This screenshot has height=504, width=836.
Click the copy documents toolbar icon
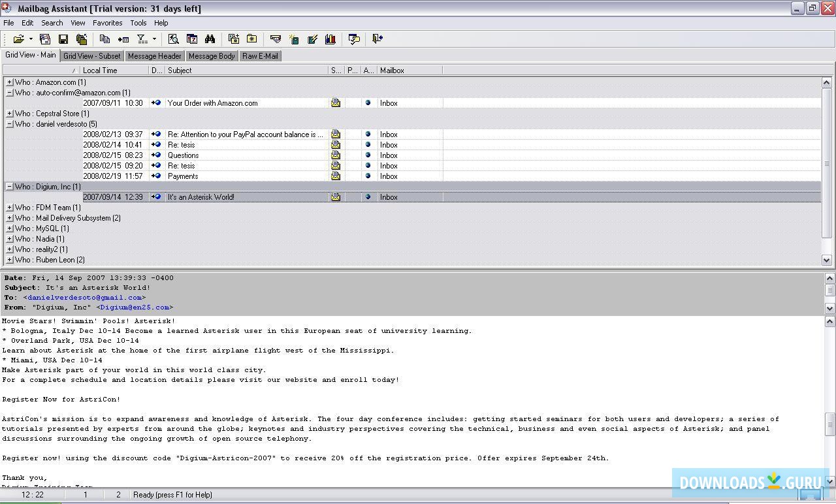tap(104, 39)
